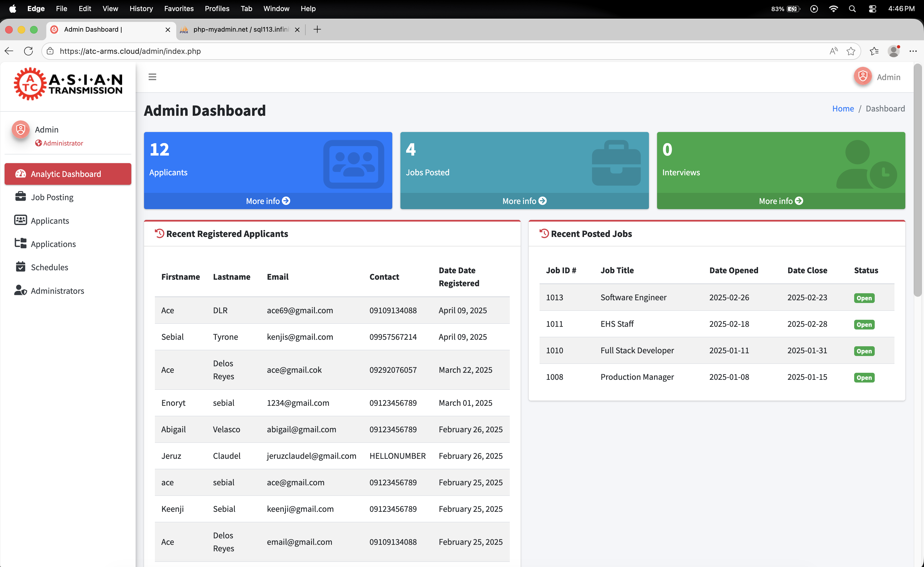Image resolution: width=924 pixels, height=567 pixels.
Task: Add page to favorites star icon
Action: tap(850, 51)
